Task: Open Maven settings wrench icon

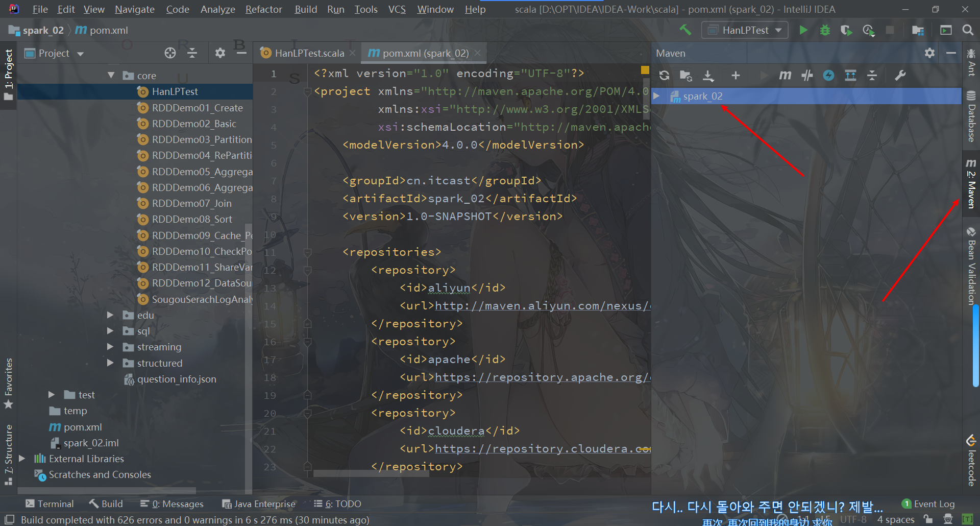Action: (x=900, y=76)
